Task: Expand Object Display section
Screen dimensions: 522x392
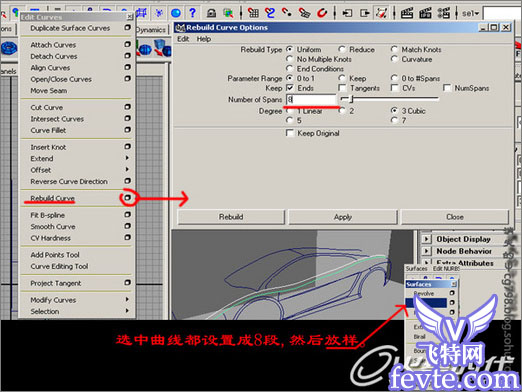Action: (x=426, y=239)
